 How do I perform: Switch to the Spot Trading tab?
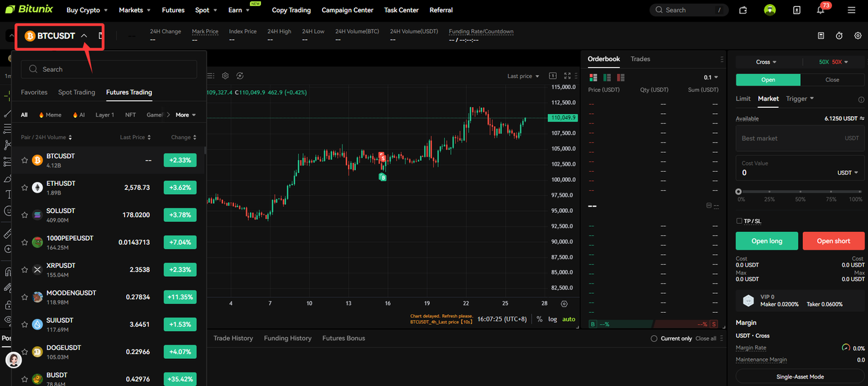pyautogui.click(x=77, y=92)
